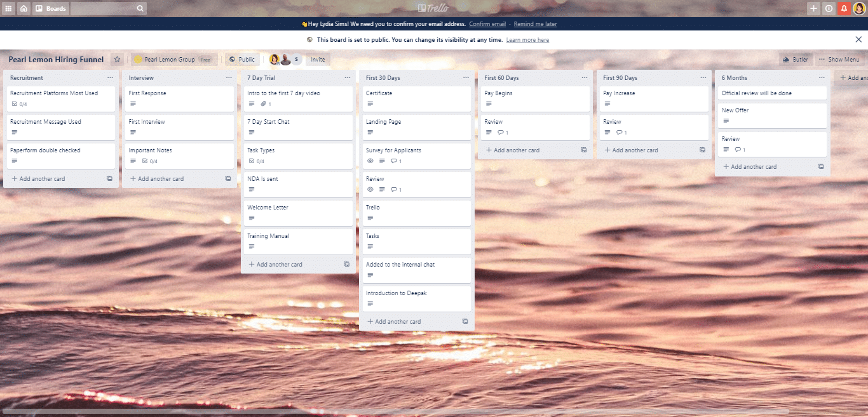Click checklist badge on Recruitment Platforms Most Used
Viewport: 868px width, 417px height.
click(x=20, y=104)
